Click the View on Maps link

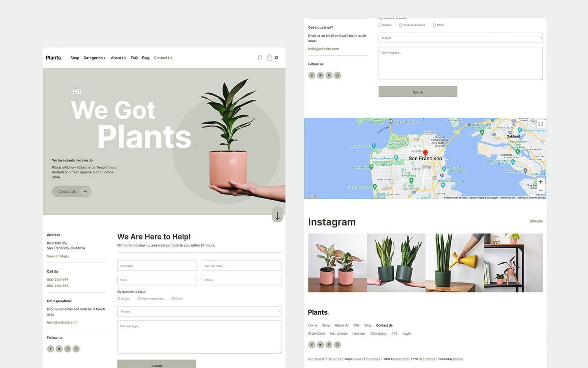tap(58, 256)
